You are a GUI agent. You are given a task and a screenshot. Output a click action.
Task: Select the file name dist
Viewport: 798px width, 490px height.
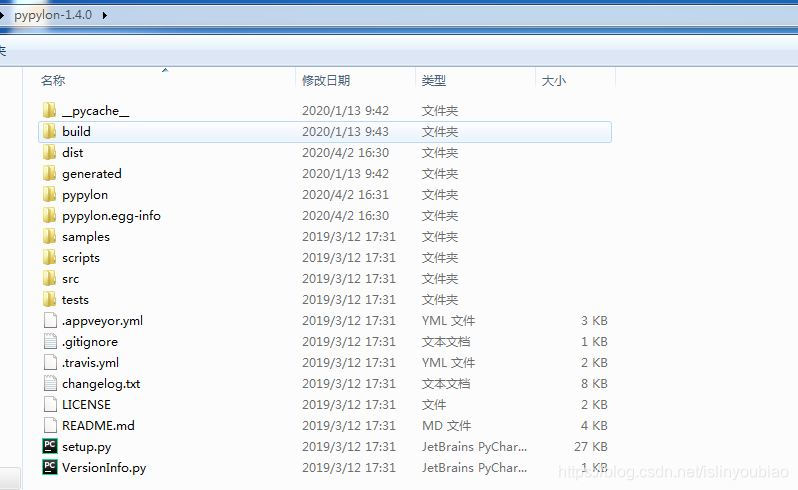[x=72, y=152]
